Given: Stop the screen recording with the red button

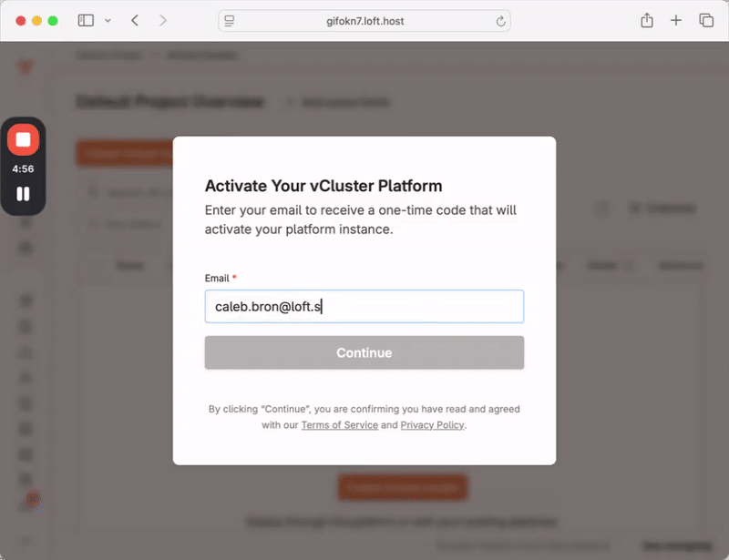Looking at the screenshot, I should (23, 140).
